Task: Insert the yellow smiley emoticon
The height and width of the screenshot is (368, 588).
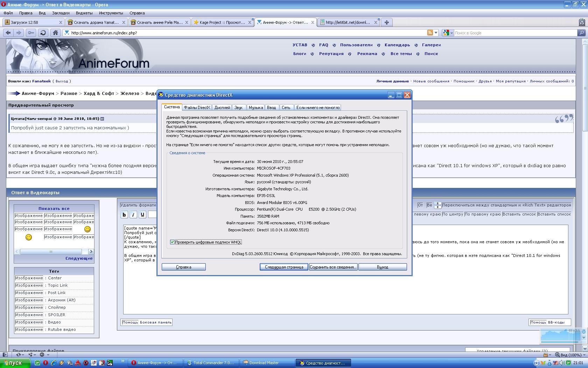Action: tap(87, 229)
